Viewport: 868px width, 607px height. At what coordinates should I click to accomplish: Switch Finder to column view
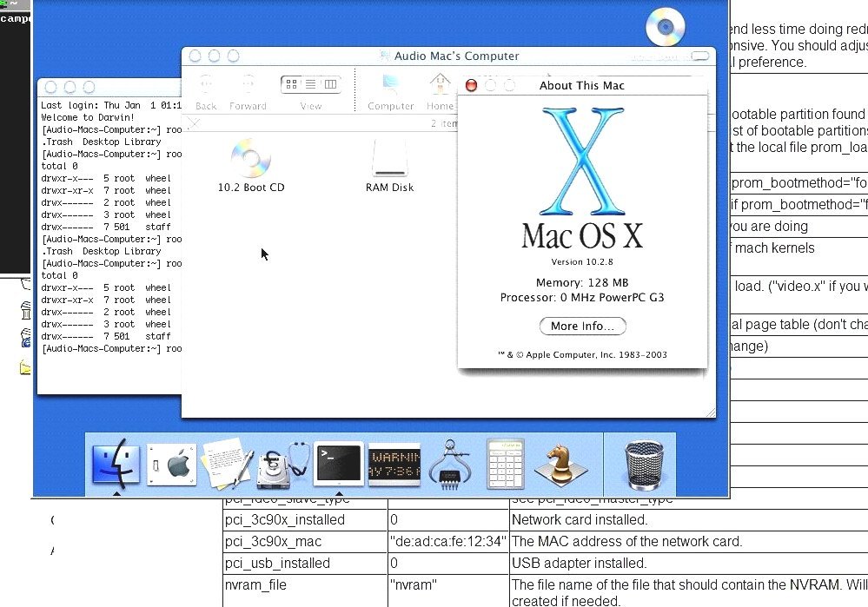[330, 84]
